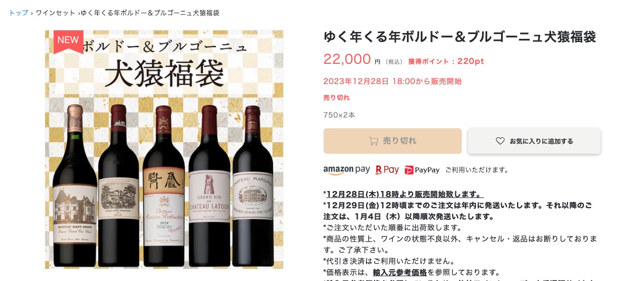Viewport: 644px width, 281px height.
Task: Click the NEW ribbon badge on image
Action: coord(69,42)
